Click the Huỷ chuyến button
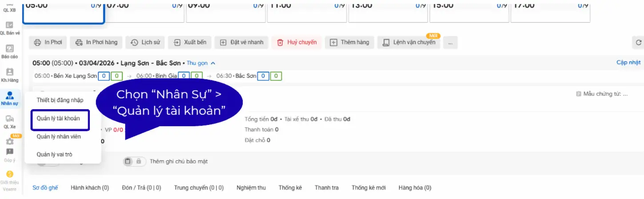 click(x=297, y=43)
